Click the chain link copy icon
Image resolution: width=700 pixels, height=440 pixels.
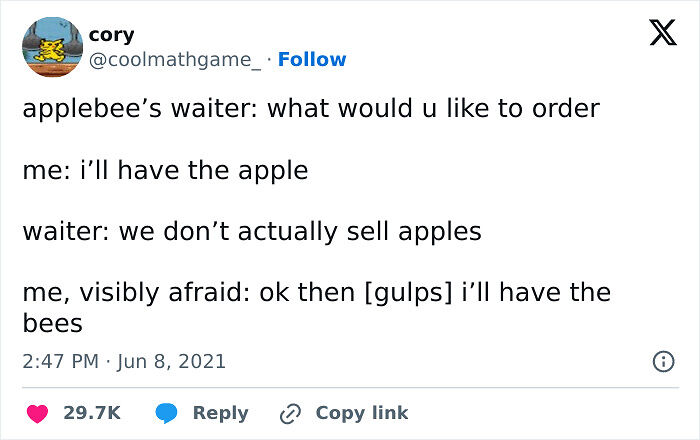pos(291,412)
